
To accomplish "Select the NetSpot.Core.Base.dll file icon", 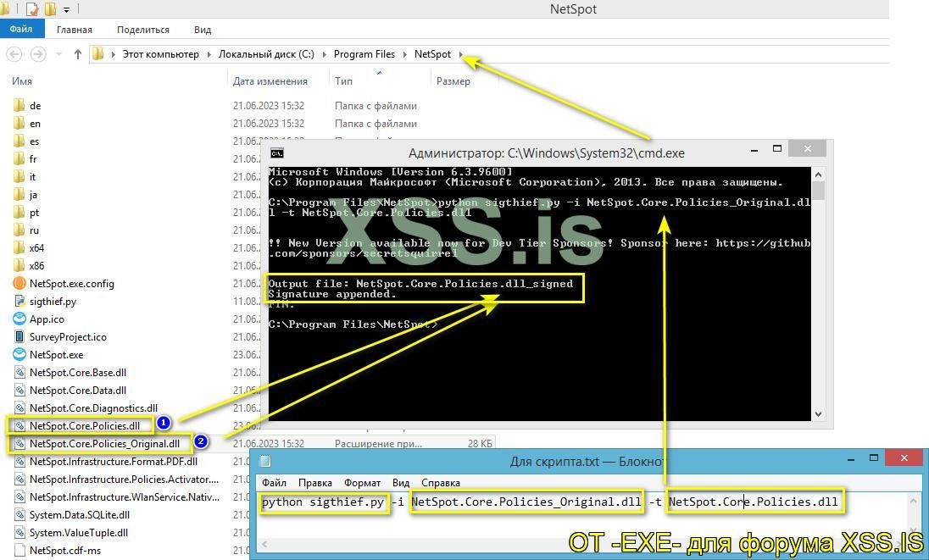I will [x=19, y=373].
